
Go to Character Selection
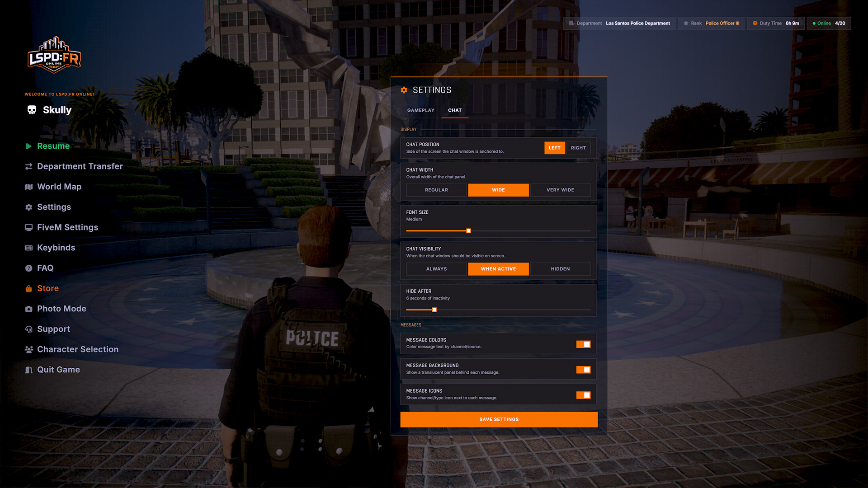coord(78,349)
